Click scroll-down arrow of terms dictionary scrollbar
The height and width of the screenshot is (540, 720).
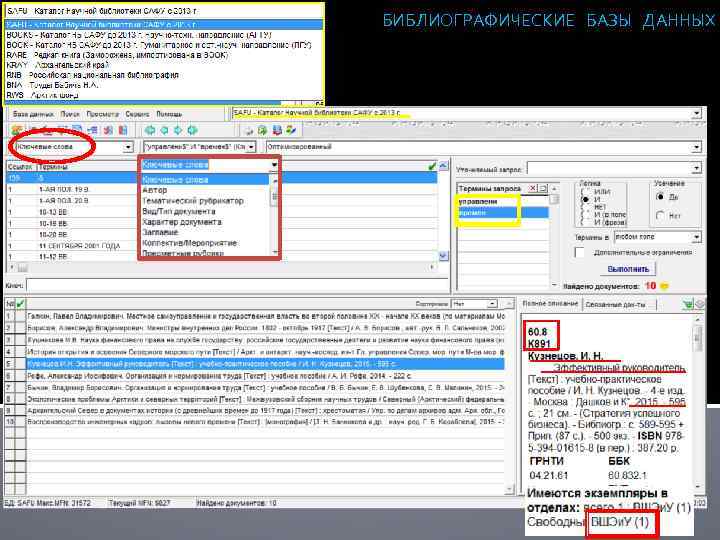[x=443, y=256]
